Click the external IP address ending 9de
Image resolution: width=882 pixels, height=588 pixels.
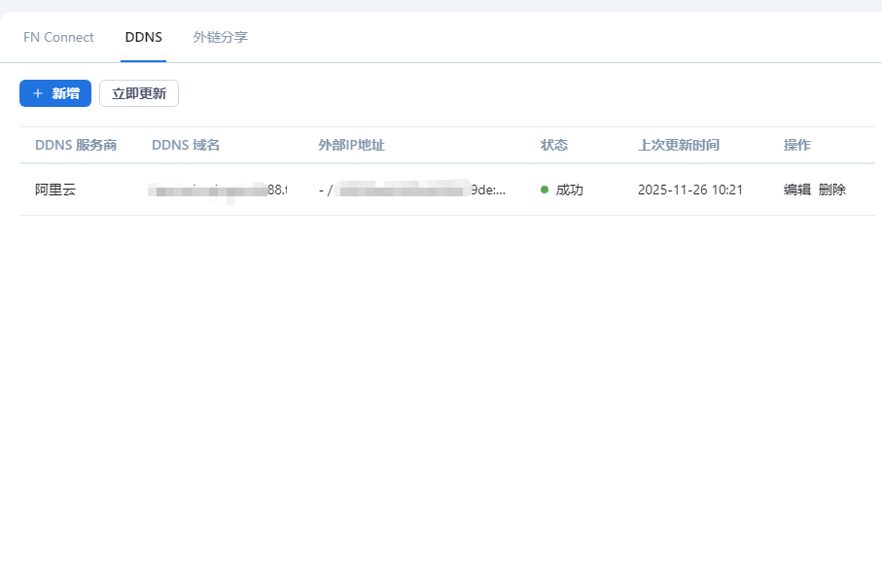[x=412, y=190]
